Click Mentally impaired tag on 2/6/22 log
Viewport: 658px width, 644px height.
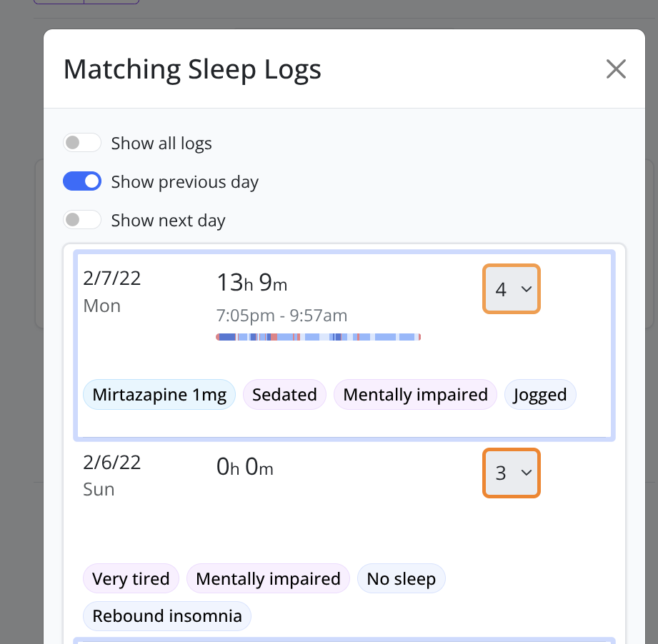[x=268, y=578]
